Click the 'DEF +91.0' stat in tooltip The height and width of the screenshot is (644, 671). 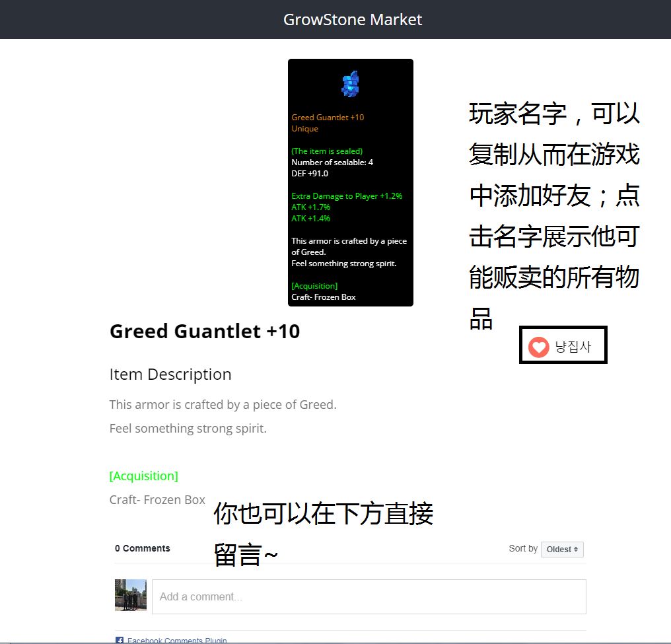(310, 173)
